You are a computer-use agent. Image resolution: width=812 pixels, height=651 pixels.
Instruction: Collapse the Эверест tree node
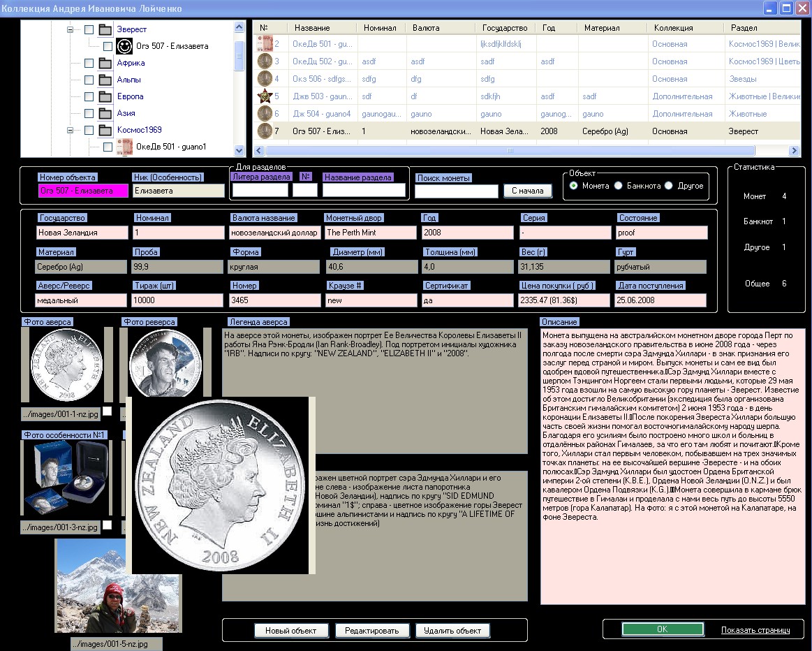coord(70,29)
